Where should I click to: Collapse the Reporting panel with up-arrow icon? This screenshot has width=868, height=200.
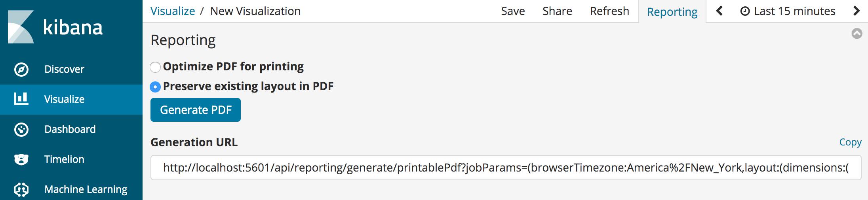857,34
